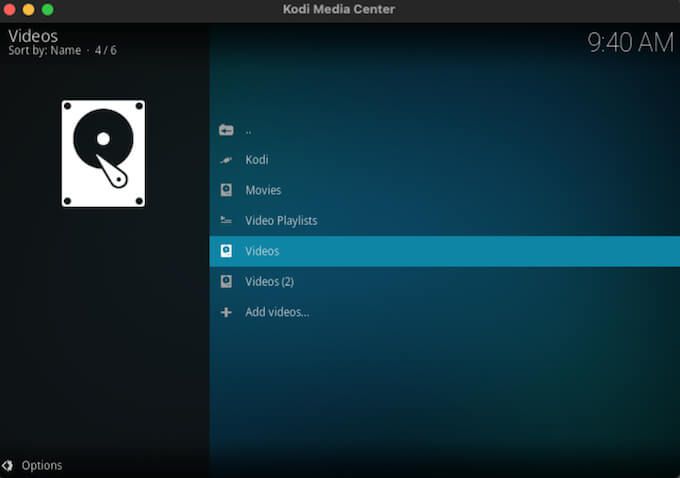
Task: Click the Video Playlists icon
Action: (226, 220)
